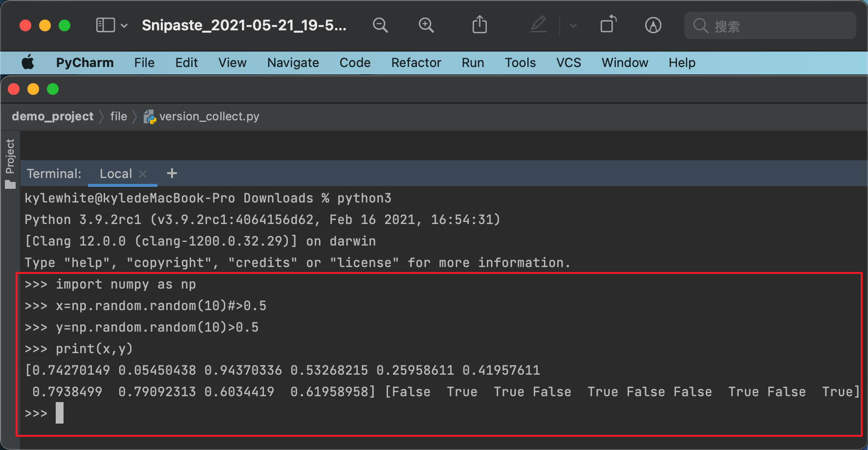Rotate the image with the rotate icon
This screenshot has width=868, height=450.
coord(608,24)
